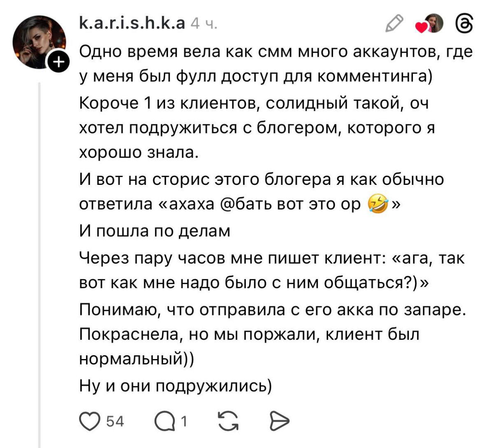View who liked by clicking 54
The image size is (494, 448).
tap(114, 421)
